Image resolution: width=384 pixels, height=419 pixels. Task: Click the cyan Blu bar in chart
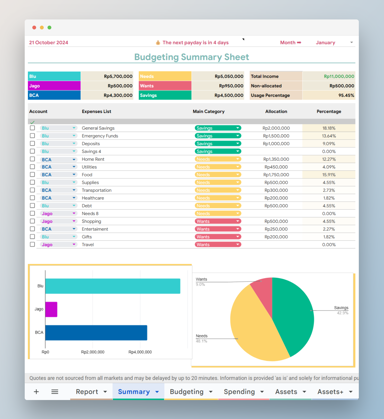click(113, 286)
